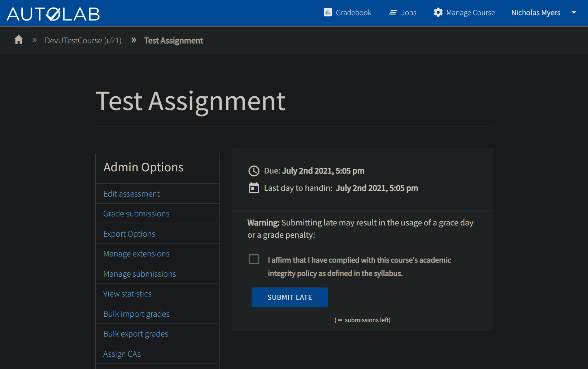Open Grade submissions link

[136, 214]
